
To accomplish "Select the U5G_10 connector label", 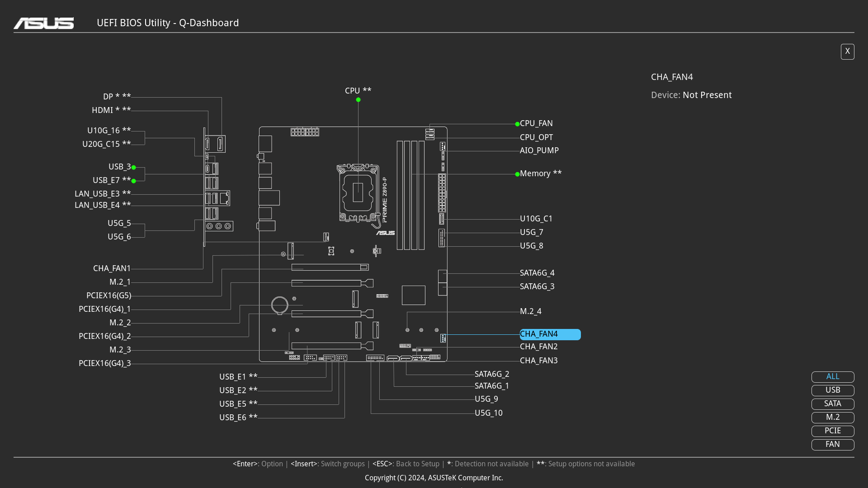I will point(489,413).
